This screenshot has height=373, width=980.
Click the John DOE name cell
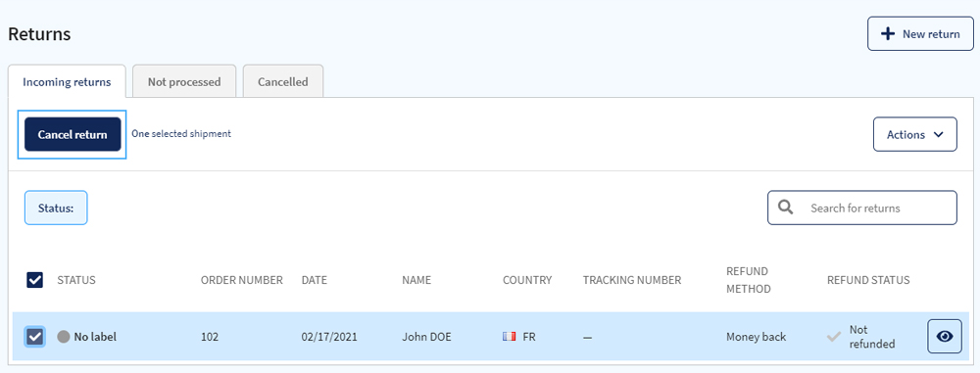(426, 337)
